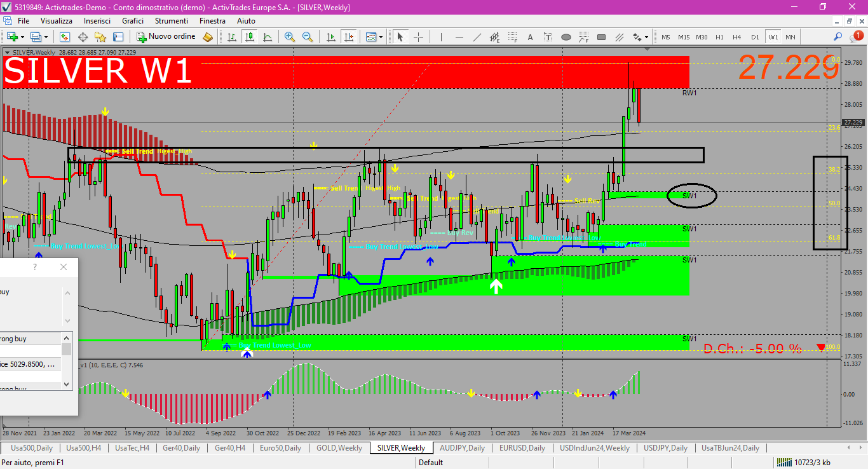
Task: Zoom out of the chart
Action: (x=308, y=37)
